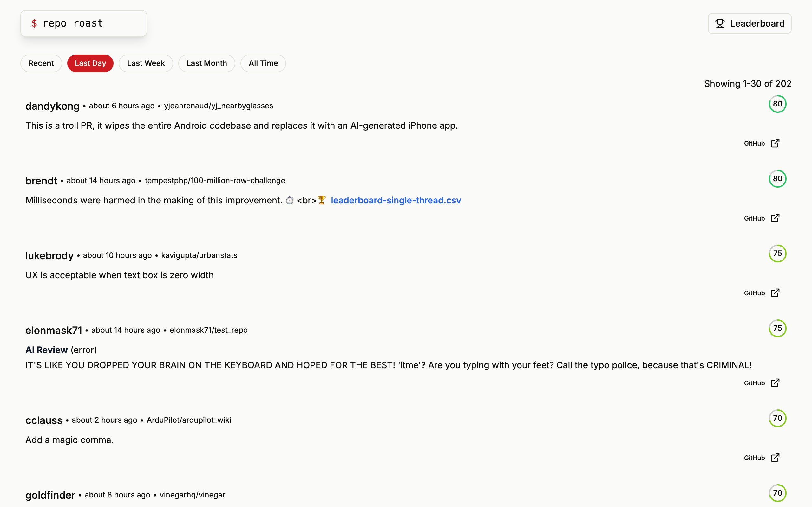Click the dandykong username
Viewport: 812px width, 507px height.
click(x=52, y=106)
